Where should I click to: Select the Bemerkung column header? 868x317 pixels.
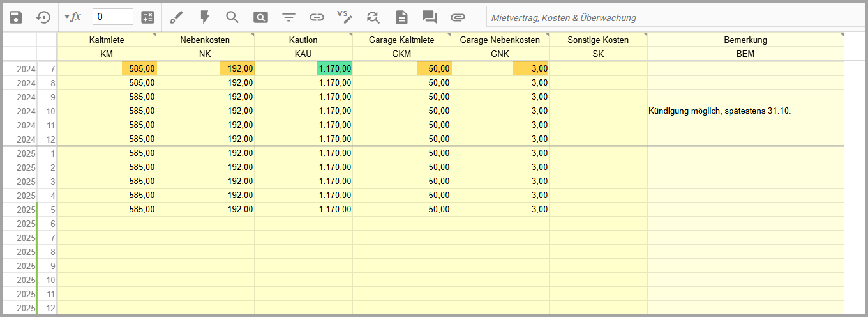pyautogui.click(x=745, y=40)
